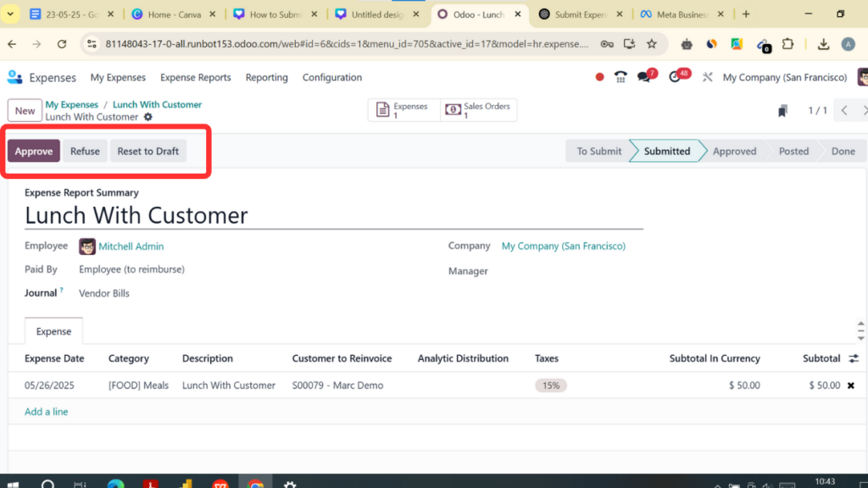Click the browser address bar URL
The image size is (868, 488).
(x=347, y=44)
